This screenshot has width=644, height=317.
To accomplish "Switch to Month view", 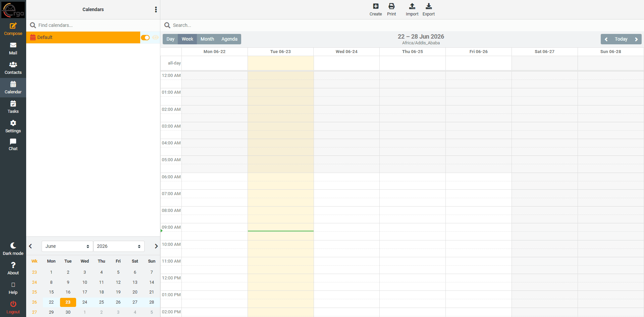I will coord(207,39).
